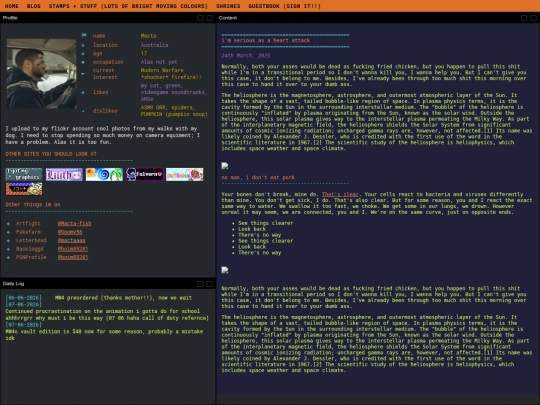The width and height of the screenshot is (540, 405).
Task: Open the @Doomy56 Pokefarm link
Action: [x=70, y=232]
